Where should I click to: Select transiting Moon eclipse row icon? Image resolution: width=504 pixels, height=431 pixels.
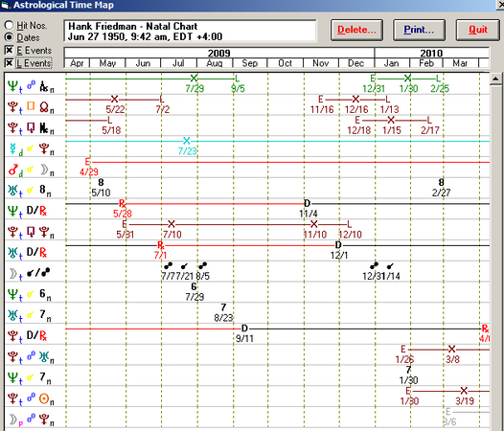29,273
